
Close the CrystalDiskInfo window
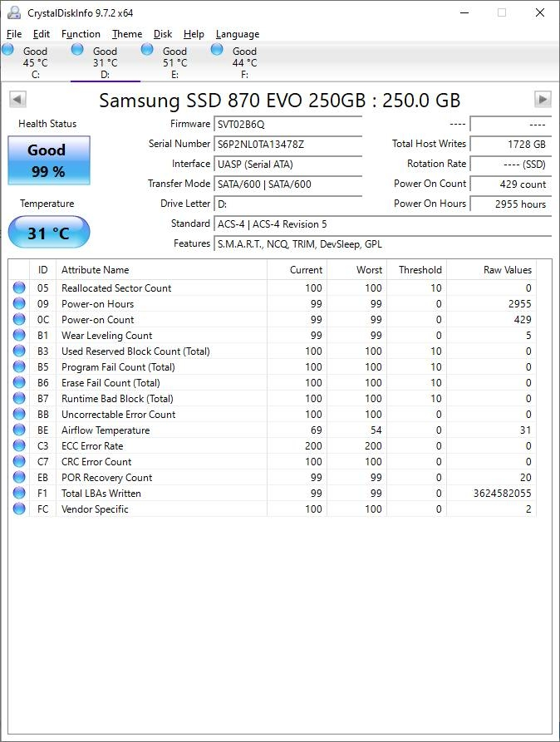click(540, 12)
